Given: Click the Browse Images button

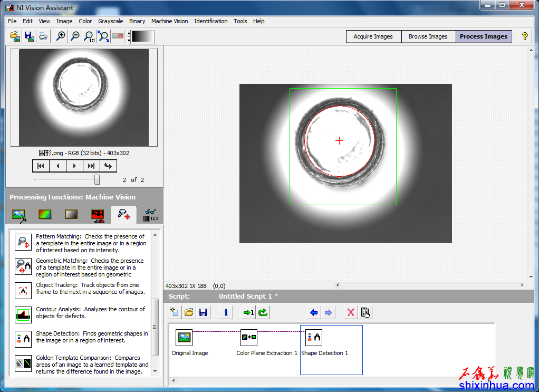Looking at the screenshot, I should click(428, 36).
